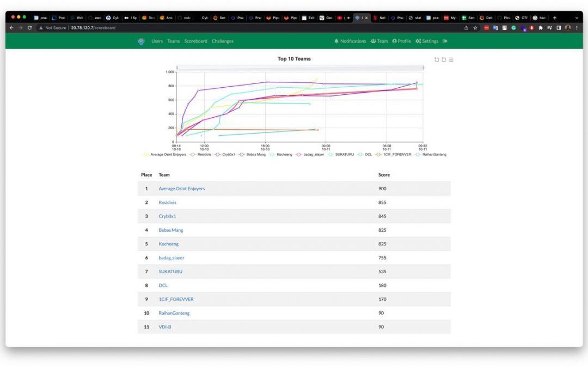Bookmark this page with star icon
The image size is (588, 368).
(475, 28)
